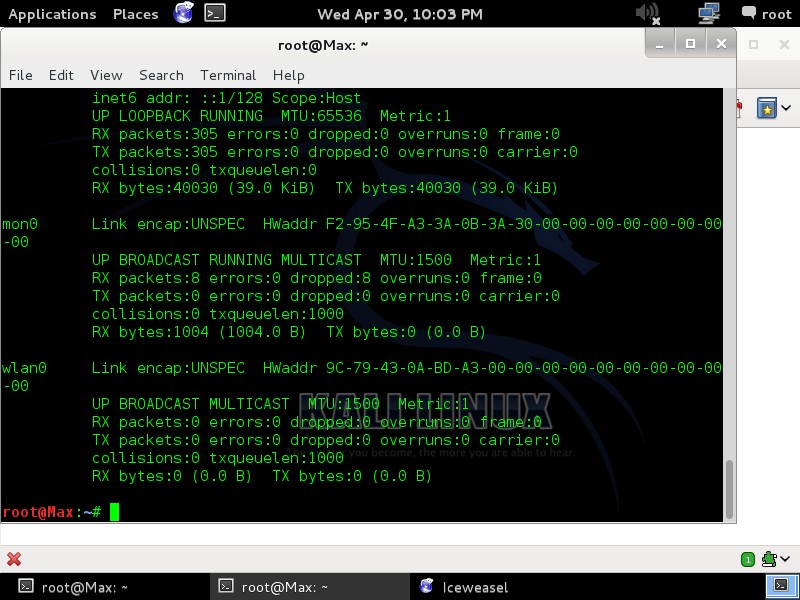
Task: Click background Iceweasel window maximize button
Action: pyautogui.click(x=754, y=44)
